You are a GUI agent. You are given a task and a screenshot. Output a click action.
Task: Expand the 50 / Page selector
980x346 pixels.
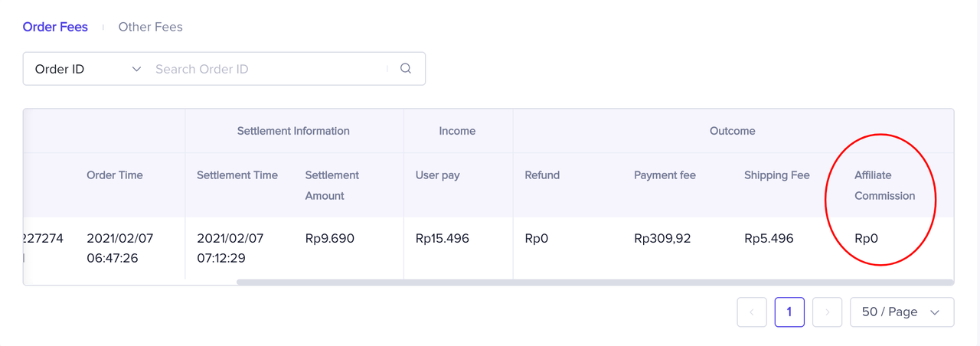tap(902, 312)
